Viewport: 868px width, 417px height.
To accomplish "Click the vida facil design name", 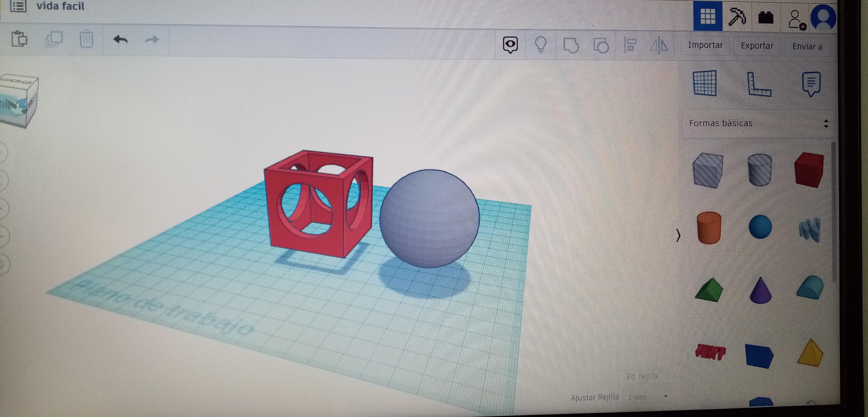I will pyautogui.click(x=60, y=6).
